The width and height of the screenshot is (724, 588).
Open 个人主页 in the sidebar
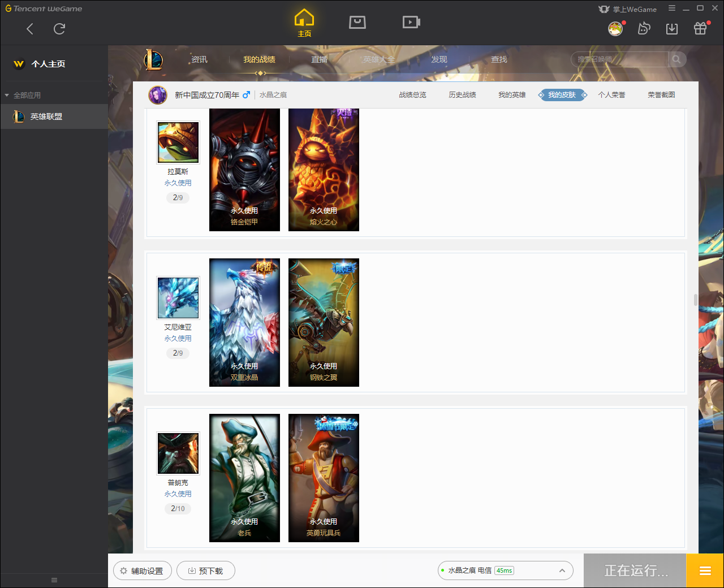(48, 64)
